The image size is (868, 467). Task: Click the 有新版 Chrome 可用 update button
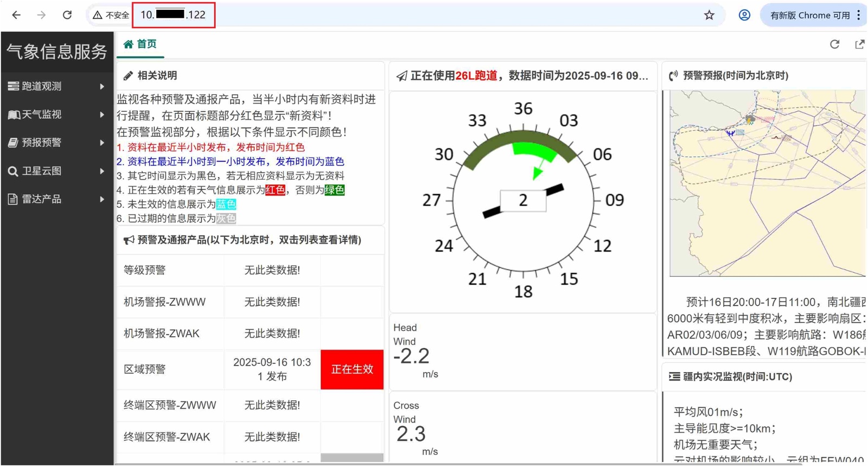pyautogui.click(x=809, y=15)
